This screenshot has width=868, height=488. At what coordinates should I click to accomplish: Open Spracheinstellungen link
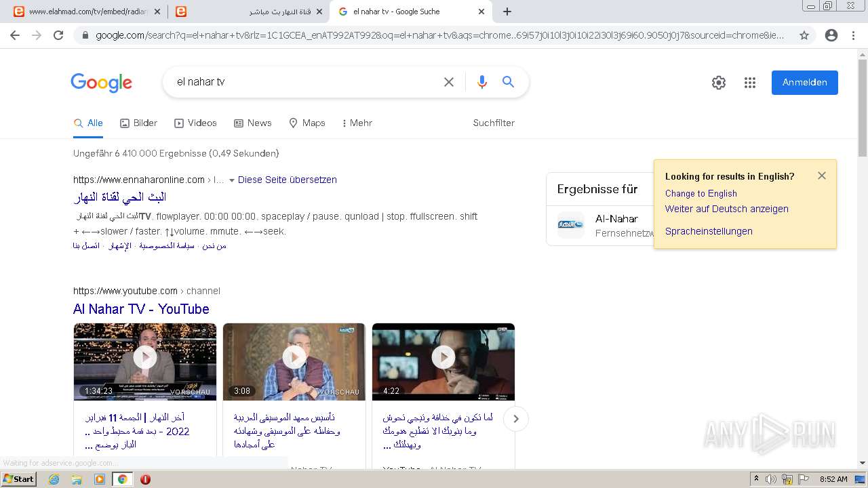pyautogui.click(x=709, y=231)
